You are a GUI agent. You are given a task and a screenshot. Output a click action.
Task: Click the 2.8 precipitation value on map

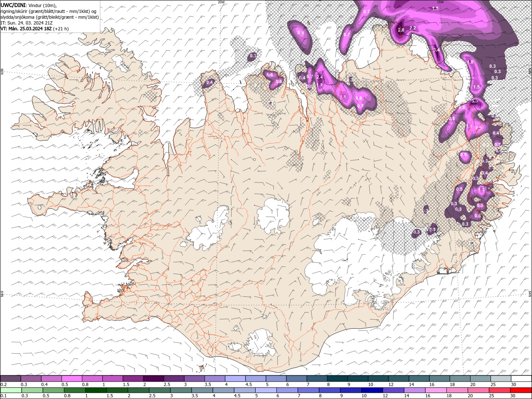pyautogui.click(x=401, y=30)
